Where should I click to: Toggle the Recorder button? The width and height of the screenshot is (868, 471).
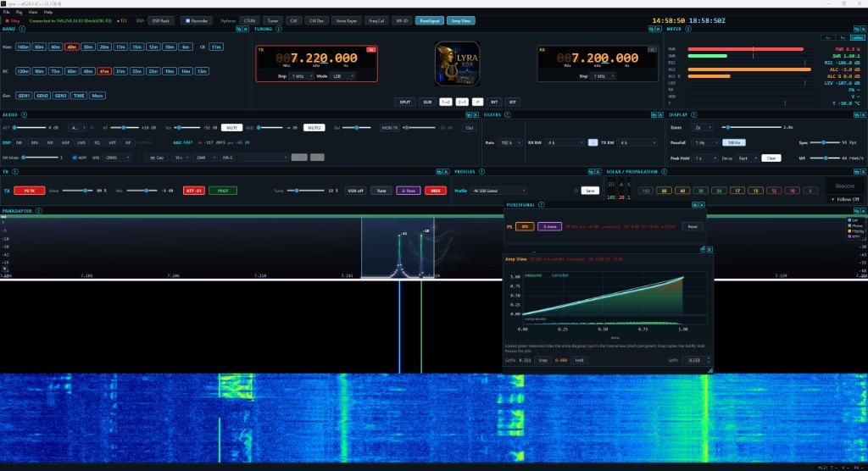[197, 20]
